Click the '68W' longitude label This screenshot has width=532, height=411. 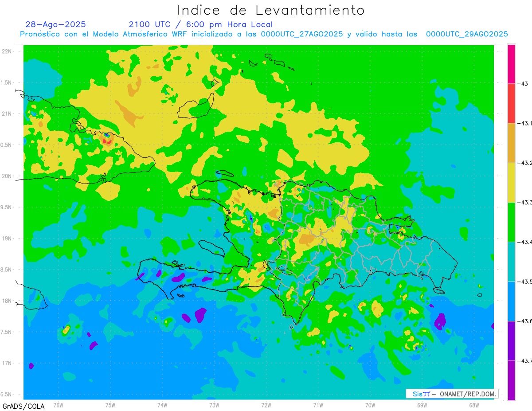click(x=474, y=404)
